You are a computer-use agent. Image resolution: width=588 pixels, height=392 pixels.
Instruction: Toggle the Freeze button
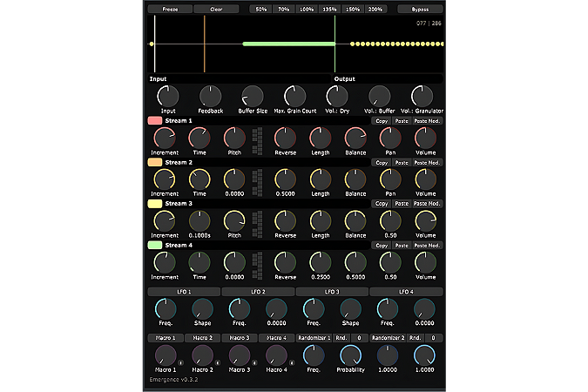170,9
